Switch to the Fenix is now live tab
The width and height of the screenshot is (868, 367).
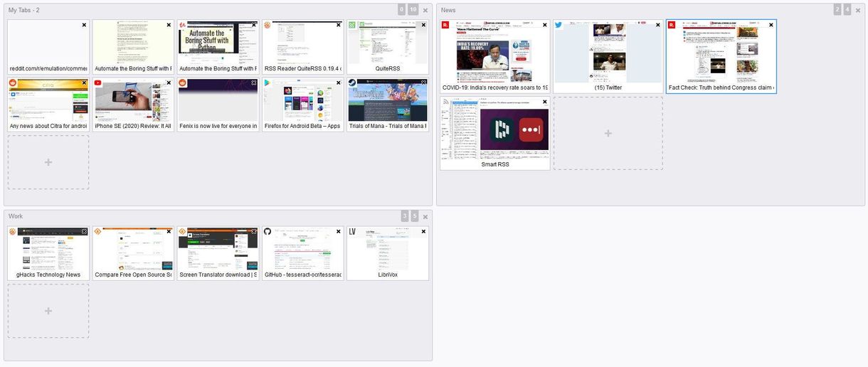click(x=218, y=105)
